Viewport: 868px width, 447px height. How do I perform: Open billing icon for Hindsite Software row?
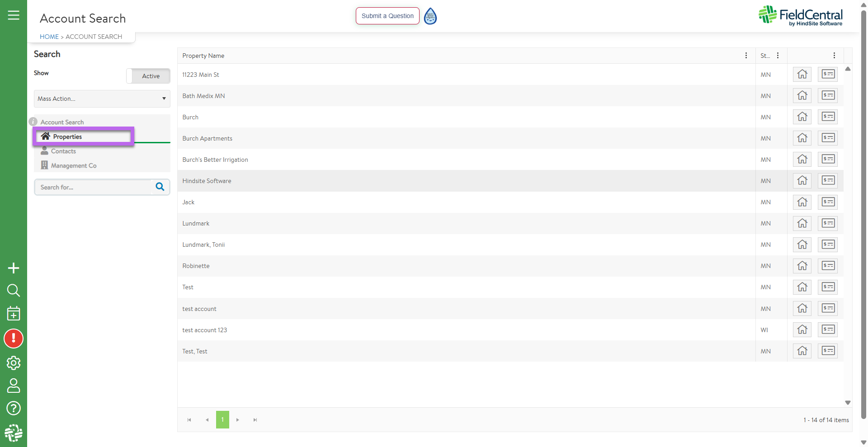(x=828, y=181)
